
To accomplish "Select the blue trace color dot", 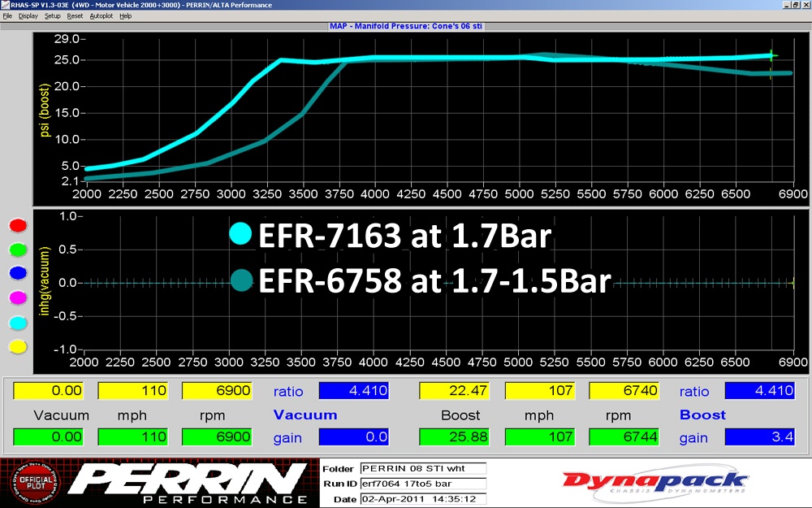I will pos(18,273).
